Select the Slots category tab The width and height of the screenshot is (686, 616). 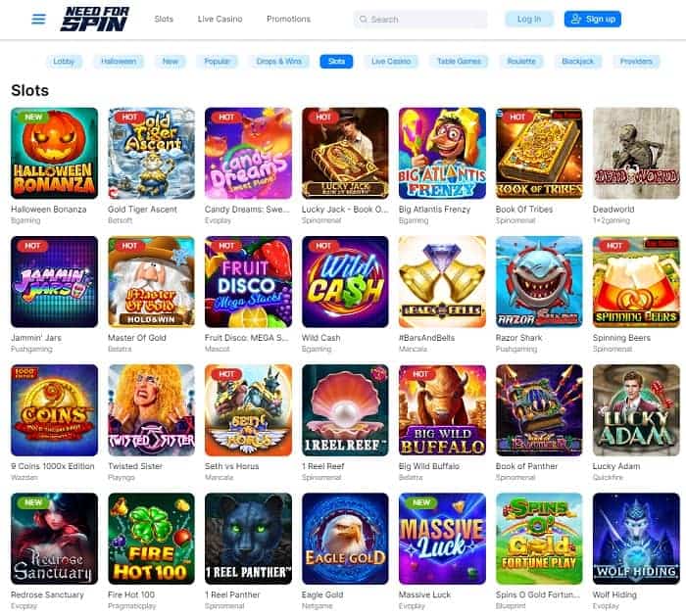click(336, 61)
